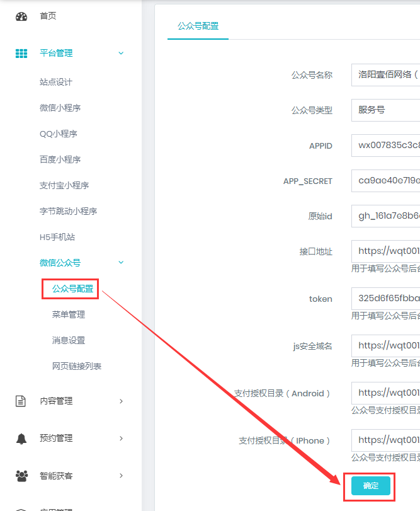Viewport: 420px width, 511px height.
Task: Open 消息设置 in the sidebar
Action: (x=69, y=340)
